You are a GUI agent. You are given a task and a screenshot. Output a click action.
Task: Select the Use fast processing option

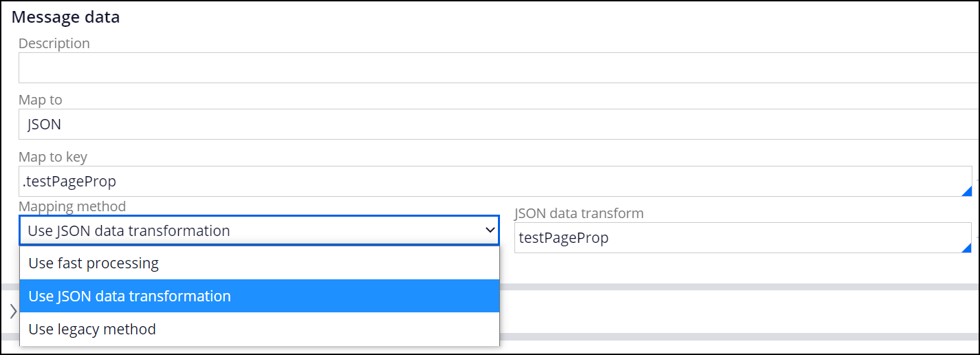tap(259, 263)
